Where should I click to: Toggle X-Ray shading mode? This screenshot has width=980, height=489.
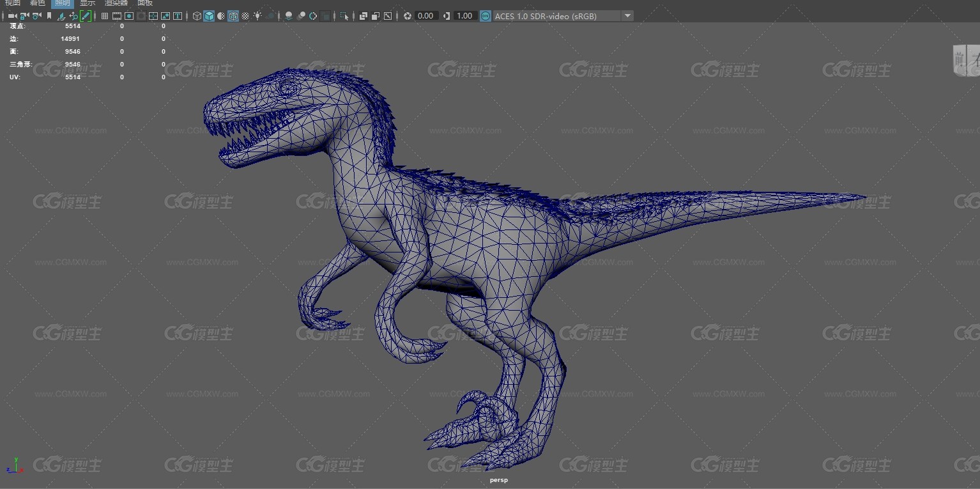tap(364, 16)
